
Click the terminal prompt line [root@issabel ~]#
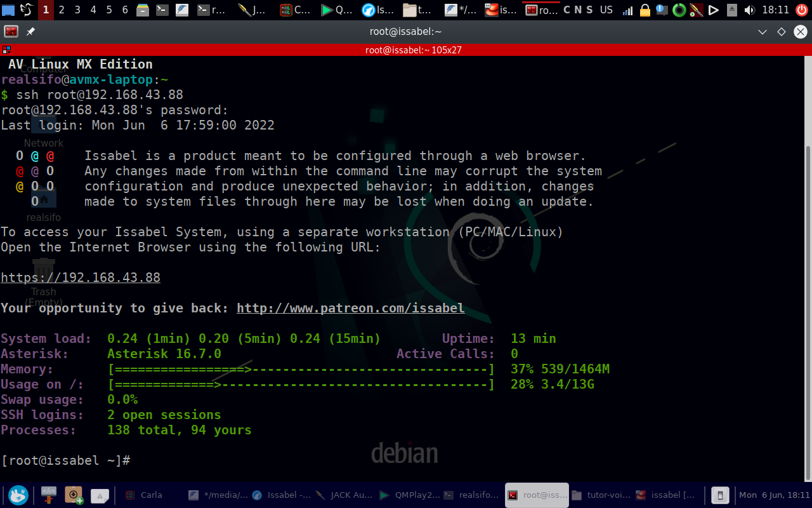(x=65, y=460)
